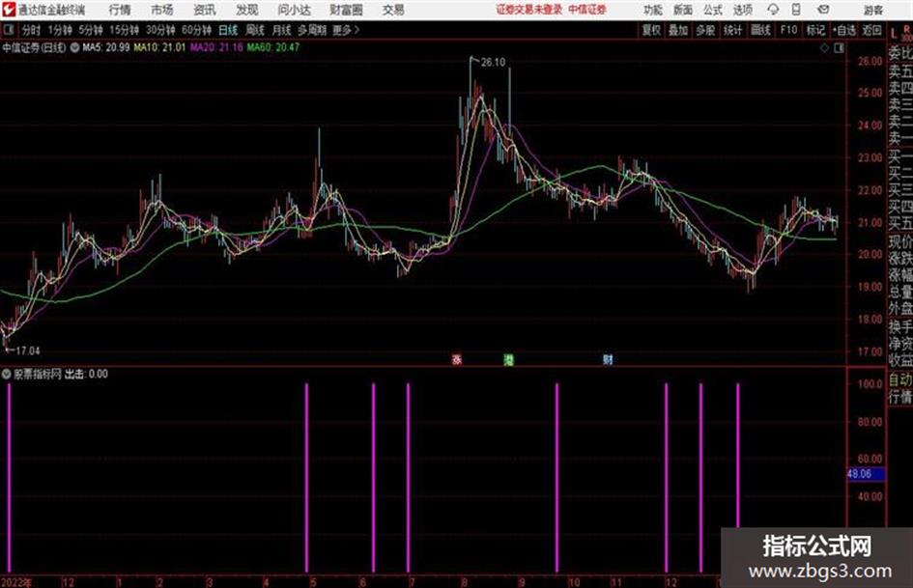The height and width of the screenshot is (588, 913).
Task: Click the 自动 button in right sidebar
Action: point(900,380)
